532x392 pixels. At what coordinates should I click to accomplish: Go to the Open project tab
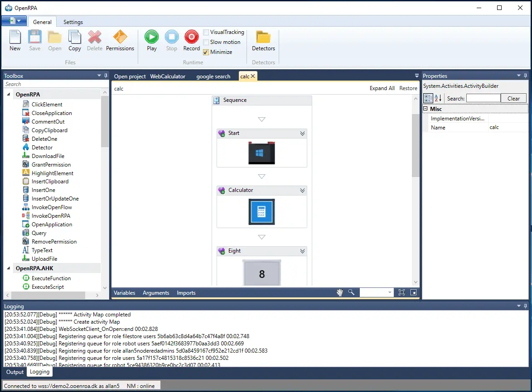[130, 76]
